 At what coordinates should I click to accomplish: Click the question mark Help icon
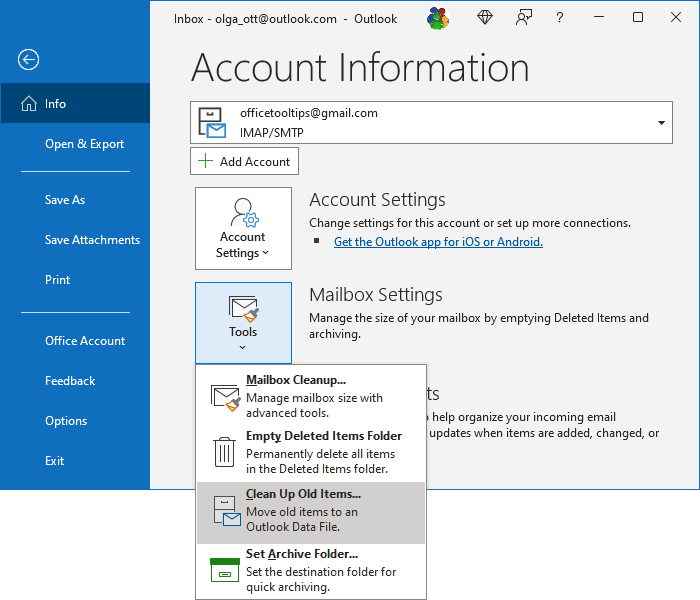(x=560, y=18)
